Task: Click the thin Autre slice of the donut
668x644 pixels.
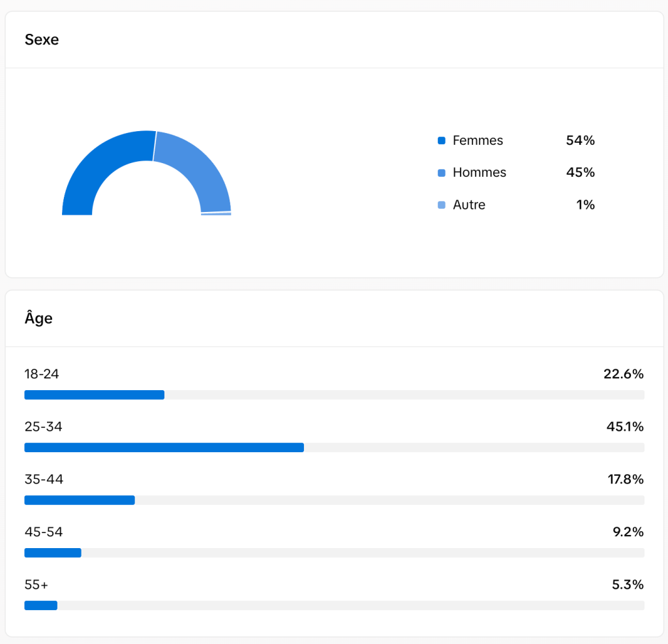Action: coord(216,213)
